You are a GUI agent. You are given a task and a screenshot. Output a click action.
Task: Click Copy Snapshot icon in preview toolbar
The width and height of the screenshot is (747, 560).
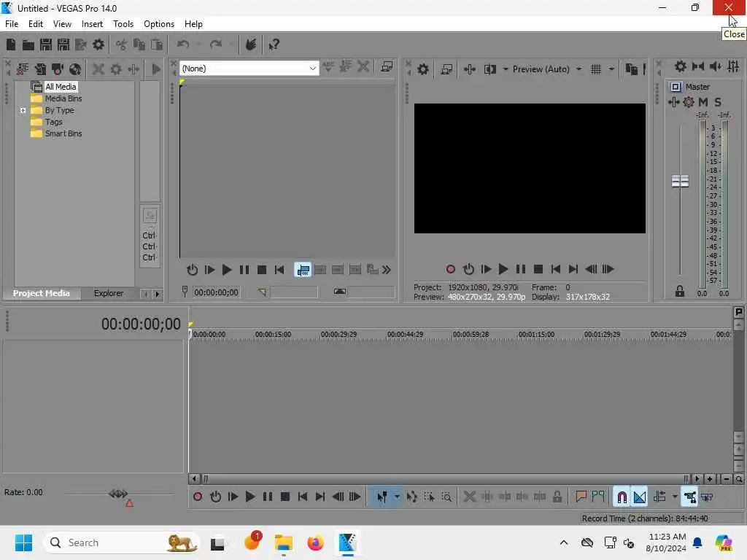click(631, 69)
